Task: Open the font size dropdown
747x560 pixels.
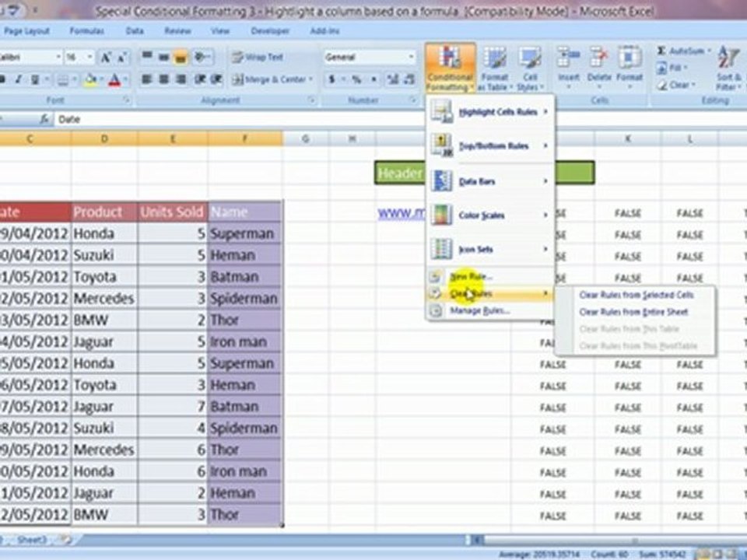Action: pos(89,57)
